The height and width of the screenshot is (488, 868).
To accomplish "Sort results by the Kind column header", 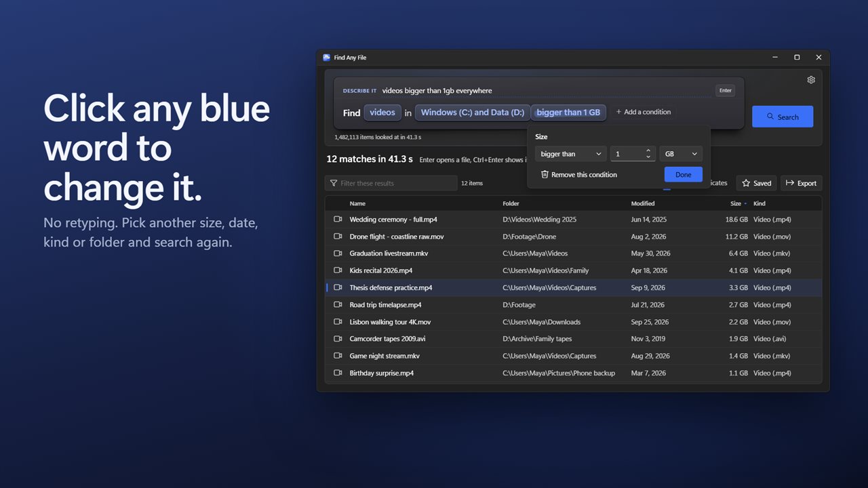I will [x=759, y=203].
